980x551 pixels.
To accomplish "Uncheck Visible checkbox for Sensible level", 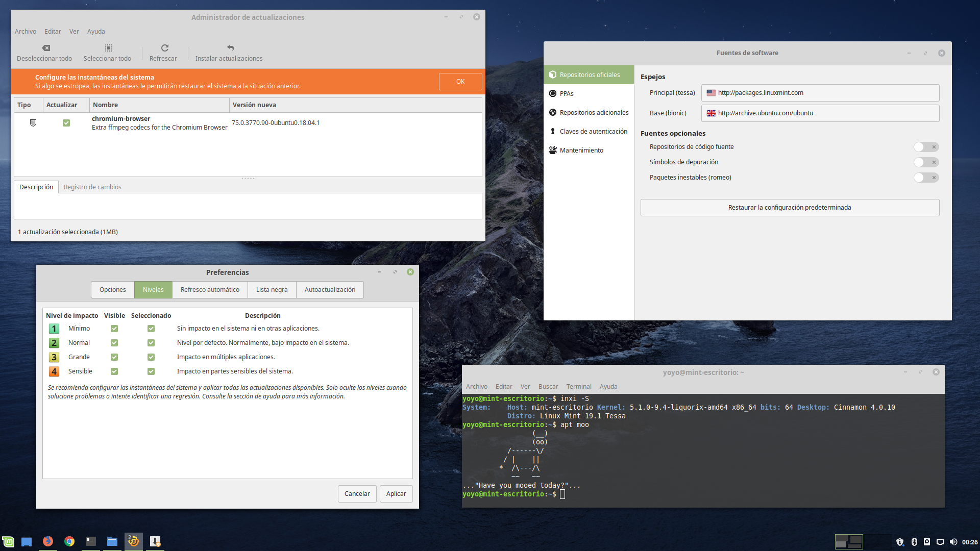I will tap(114, 371).
